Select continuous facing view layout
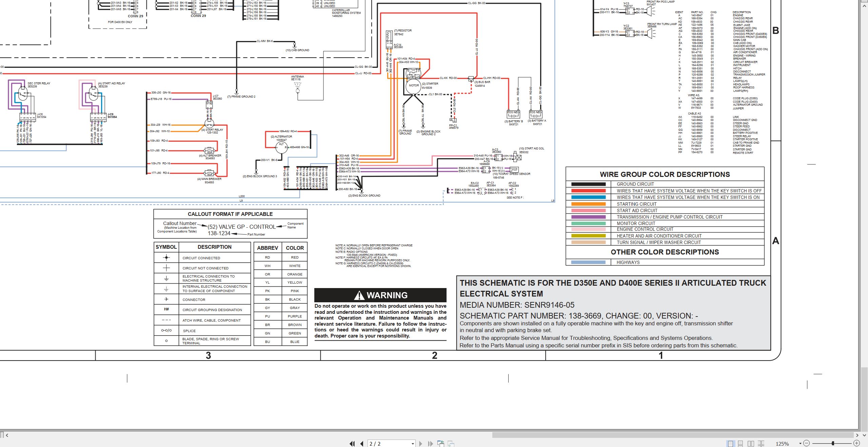This screenshot has height=447, width=868. click(x=761, y=444)
